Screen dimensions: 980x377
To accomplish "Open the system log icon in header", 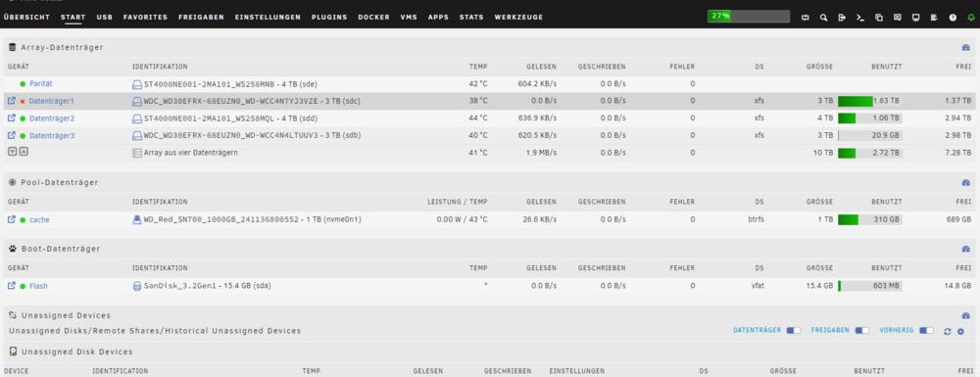I will (934, 18).
